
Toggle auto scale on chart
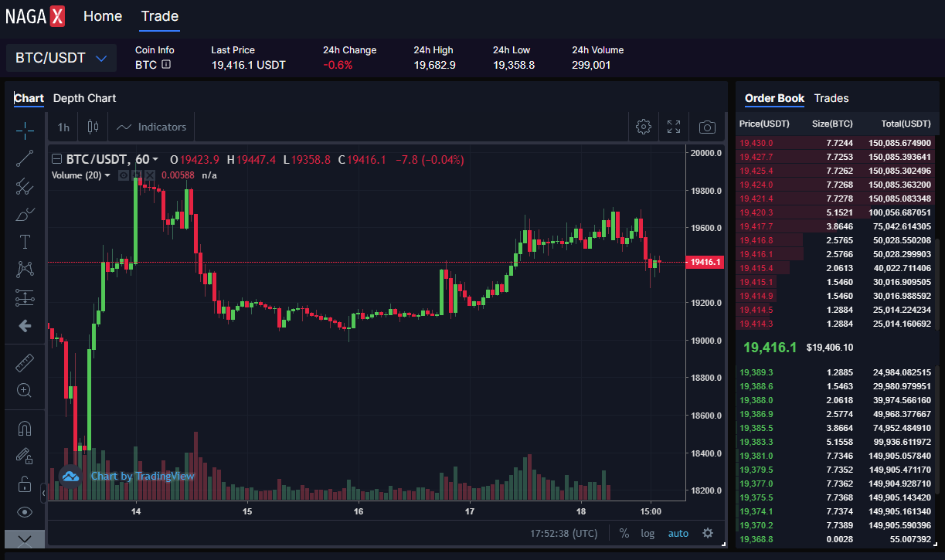pos(678,533)
